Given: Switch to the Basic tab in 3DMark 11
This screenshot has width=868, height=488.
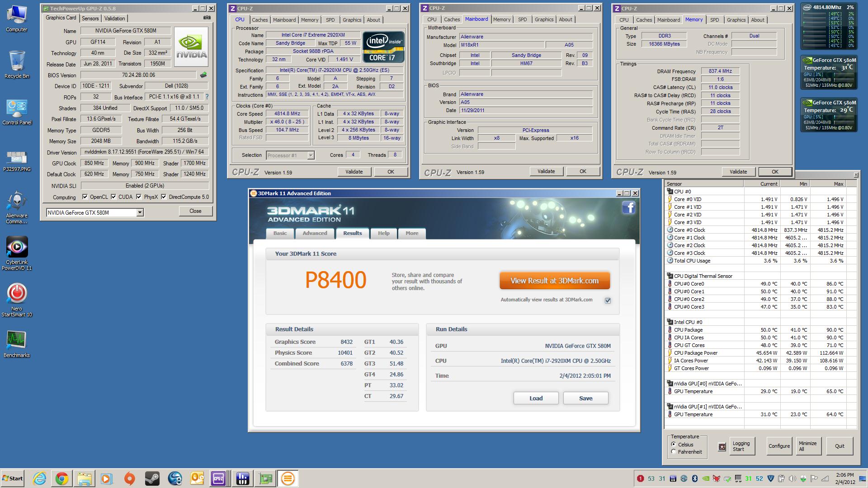Looking at the screenshot, I should click(x=280, y=233).
